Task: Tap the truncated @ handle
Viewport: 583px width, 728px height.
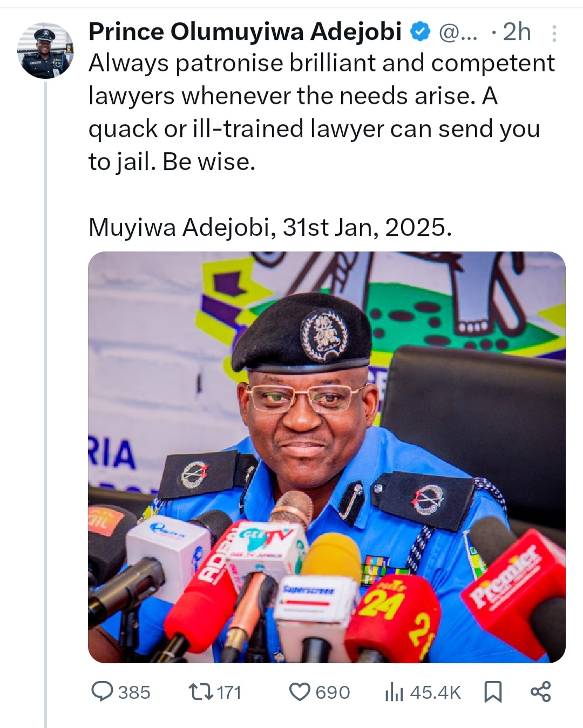Action: (x=459, y=32)
